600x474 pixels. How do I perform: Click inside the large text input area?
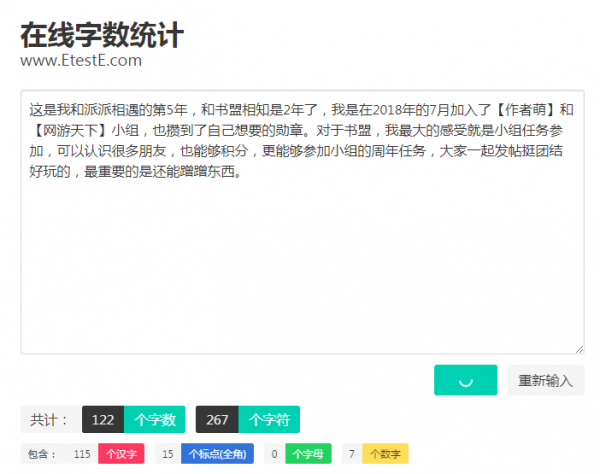[x=302, y=222]
